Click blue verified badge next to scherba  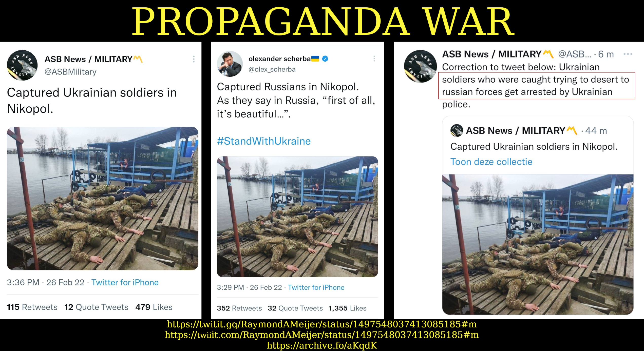coord(325,59)
